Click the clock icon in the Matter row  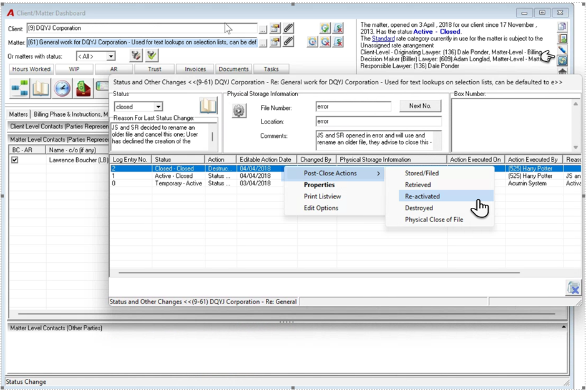pos(313,41)
